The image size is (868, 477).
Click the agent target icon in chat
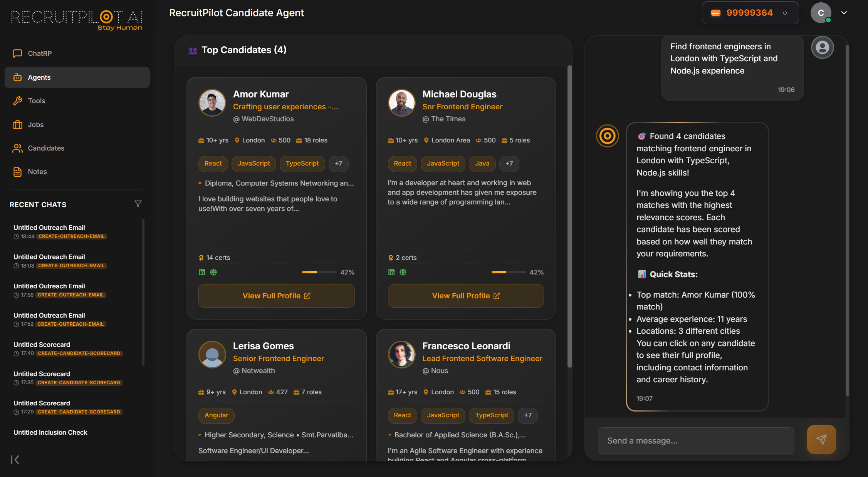pos(608,136)
